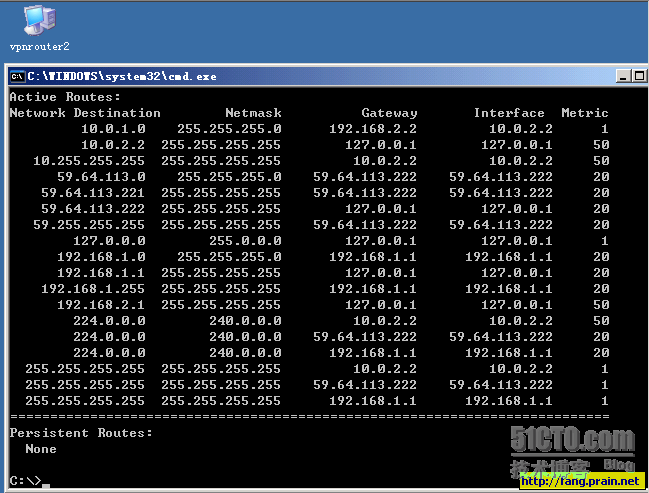Click destination value 10.0.1.0
649x493 pixels.
click(x=113, y=129)
